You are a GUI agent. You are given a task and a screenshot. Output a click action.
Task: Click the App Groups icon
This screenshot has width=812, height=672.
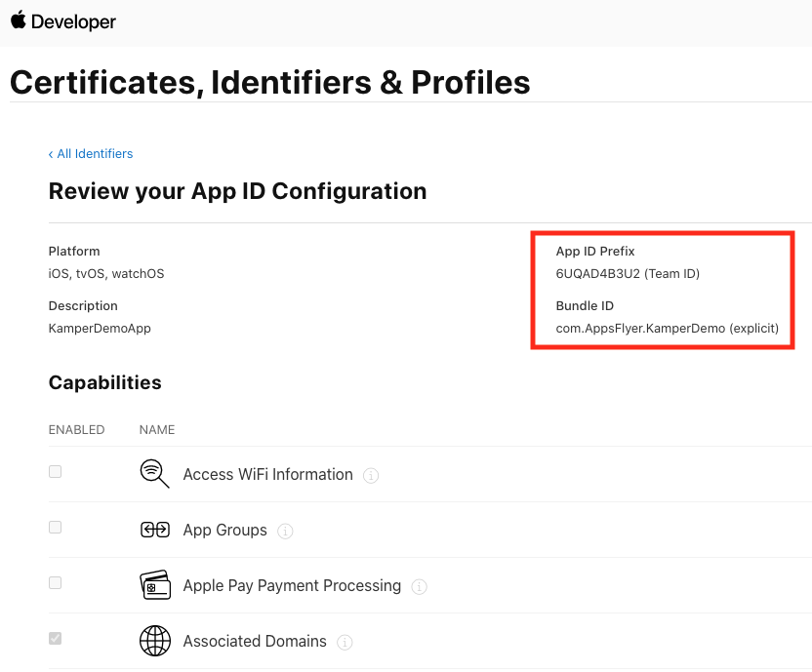[155, 530]
